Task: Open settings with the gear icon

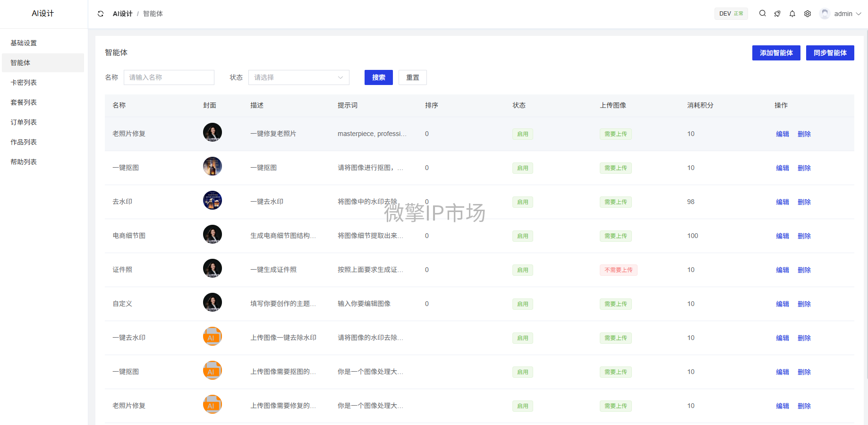Action: pos(808,14)
